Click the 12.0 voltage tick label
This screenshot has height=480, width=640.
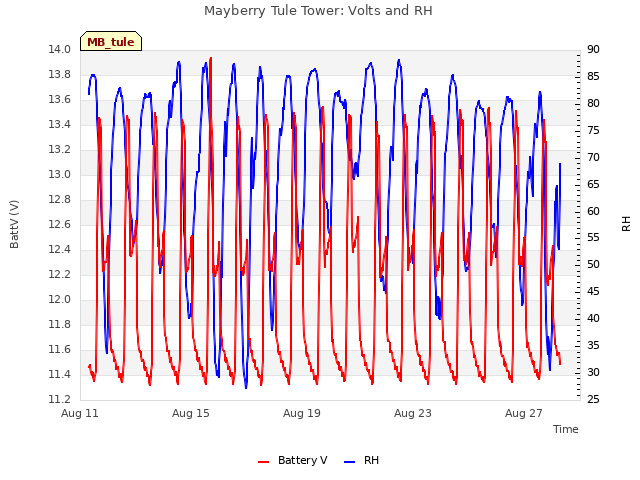click(x=60, y=299)
